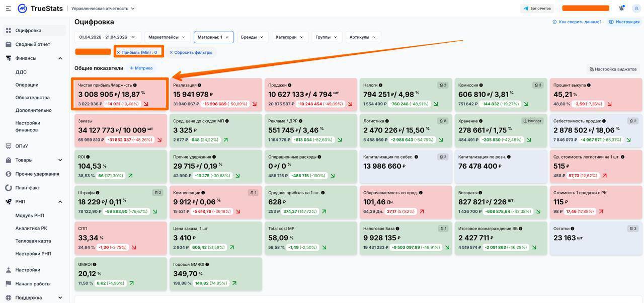Go to Тепловая карта under РНП
This screenshot has width=644, height=303.
pyautogui.click(x=33, y=241)
